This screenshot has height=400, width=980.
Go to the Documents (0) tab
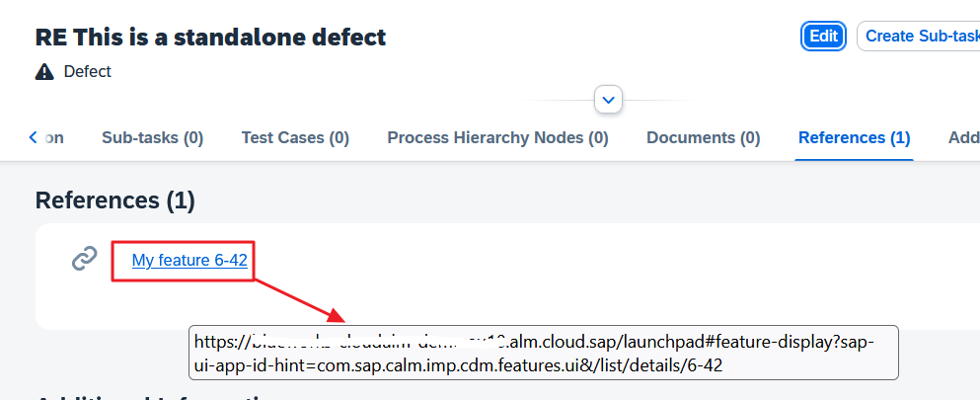click(x=703, y=138)
